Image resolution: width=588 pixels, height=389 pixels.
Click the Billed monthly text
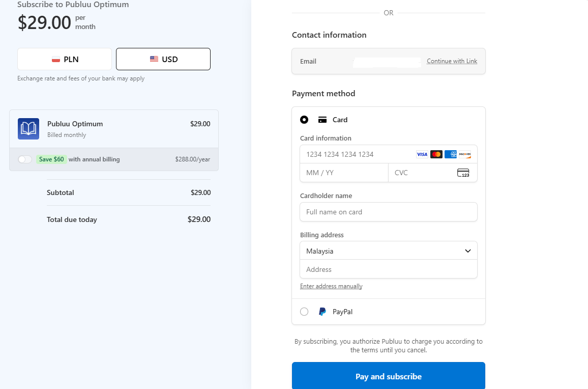tap(67, 135)
